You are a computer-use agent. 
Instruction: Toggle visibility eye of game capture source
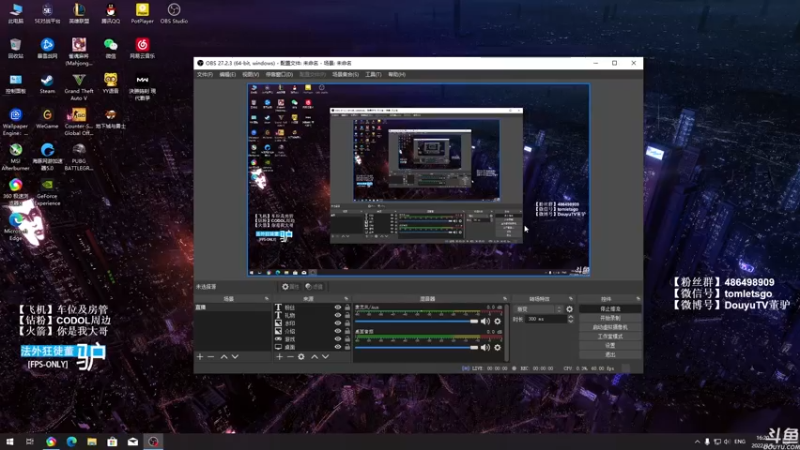(x=338, y=339)
